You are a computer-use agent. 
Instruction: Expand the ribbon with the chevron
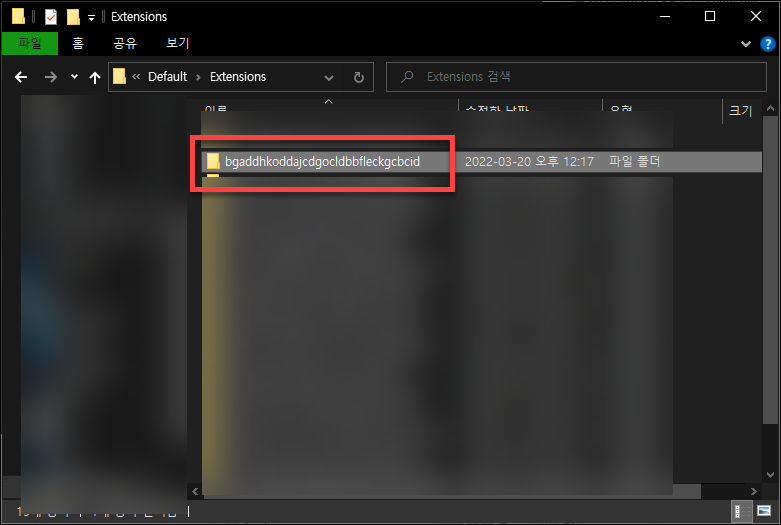click(x=746, y=44)
